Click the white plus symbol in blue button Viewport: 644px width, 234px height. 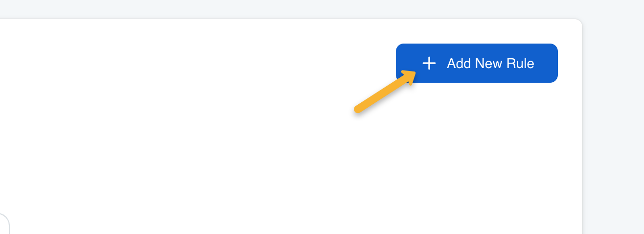click(x=429, y=63)
